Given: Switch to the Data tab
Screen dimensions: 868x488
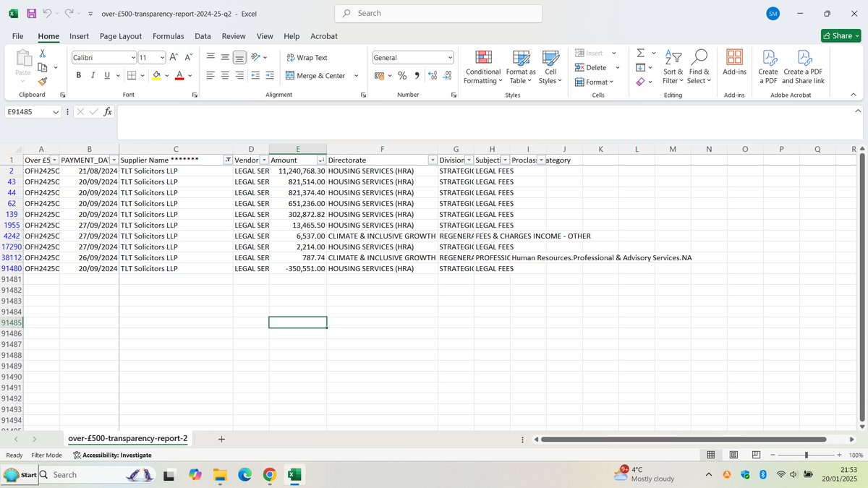Looking at the screenshot, I should tap(203, 36).
